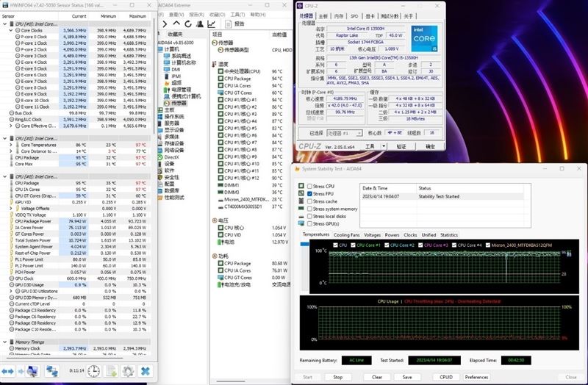Expand Core Temperatures in HWiNFO
The width and height of the screenshot is (588, 385).
tap(11, 145)
